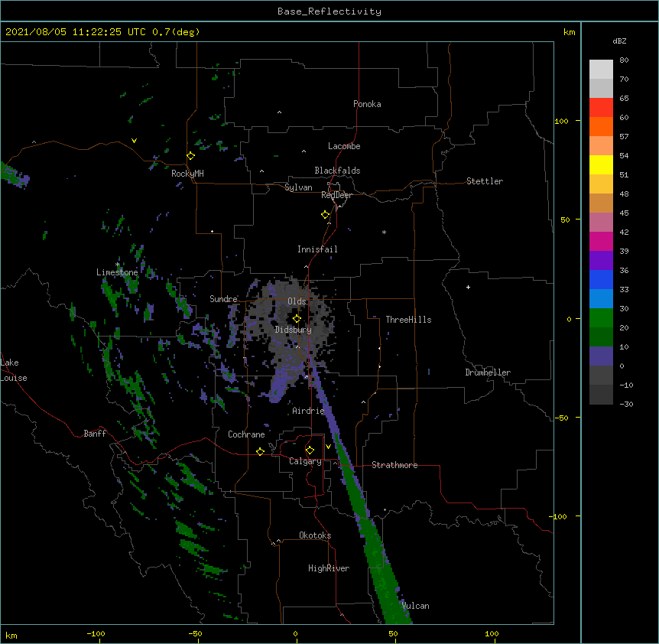
Task: Click the ThreeHills city label
Action: point(408,320)
